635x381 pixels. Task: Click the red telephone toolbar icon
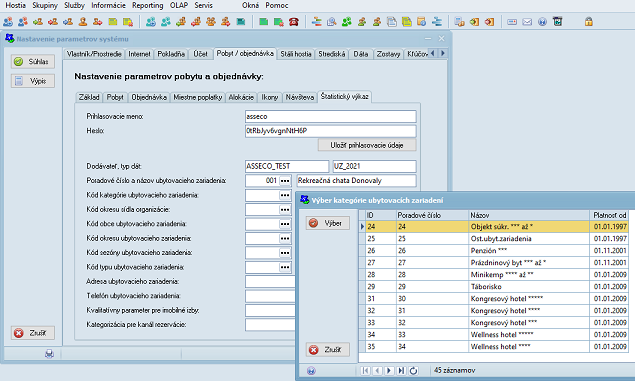coord(294,22)
